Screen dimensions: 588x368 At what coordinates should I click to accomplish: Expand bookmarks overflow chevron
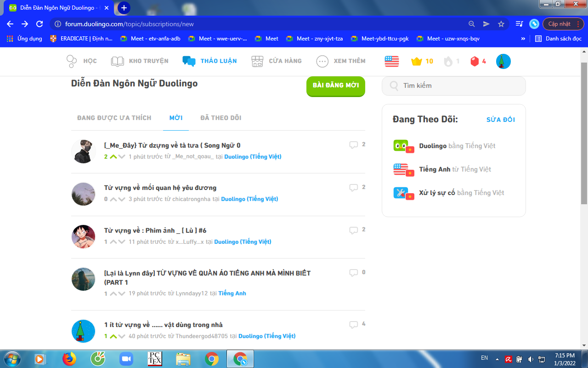click(x=523, y=39)
